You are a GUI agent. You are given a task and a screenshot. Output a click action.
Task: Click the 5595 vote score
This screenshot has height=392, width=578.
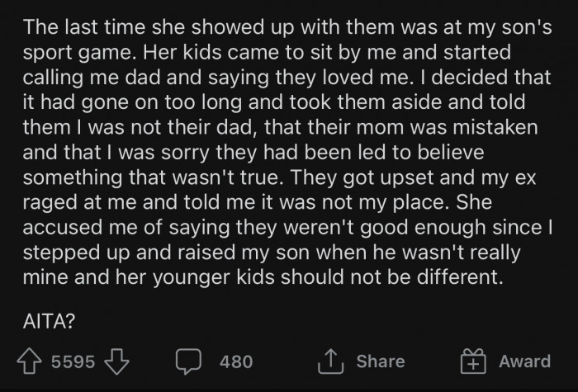(73, 361)
